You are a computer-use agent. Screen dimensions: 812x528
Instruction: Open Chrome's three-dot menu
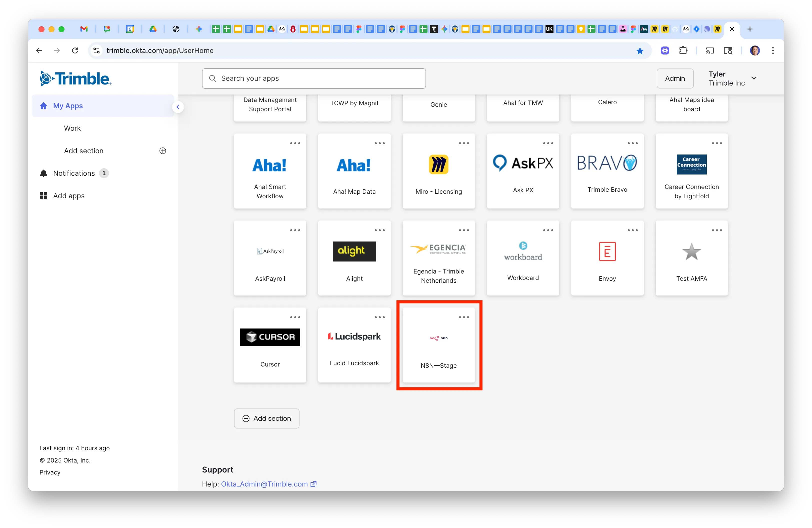point(773,51)
